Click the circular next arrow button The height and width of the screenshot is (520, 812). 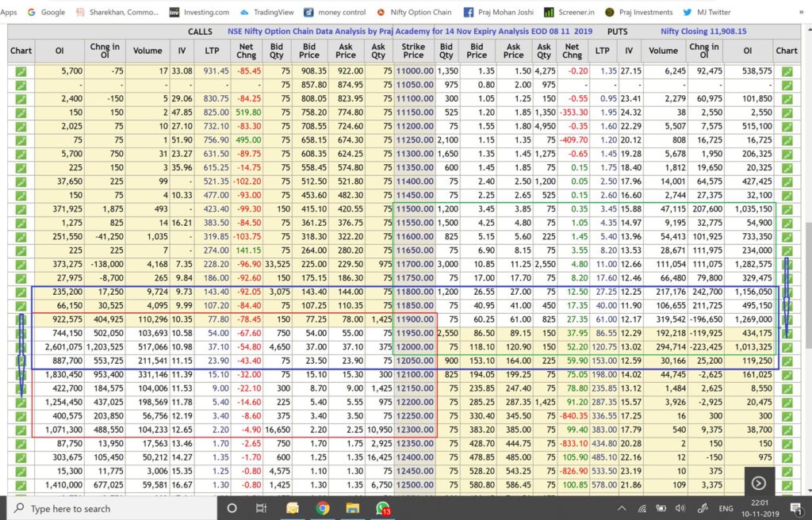click(x=759, y=483)
